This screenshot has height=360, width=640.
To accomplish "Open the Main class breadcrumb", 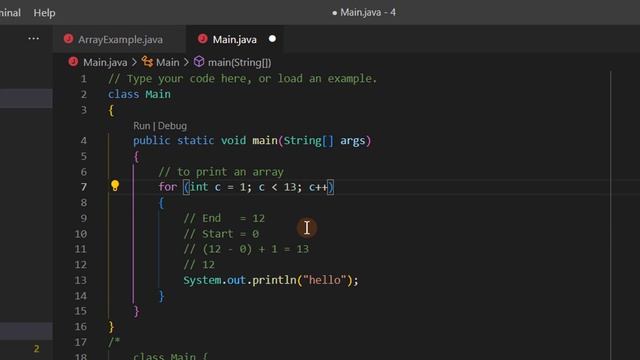I will click(x=167, y=62).
